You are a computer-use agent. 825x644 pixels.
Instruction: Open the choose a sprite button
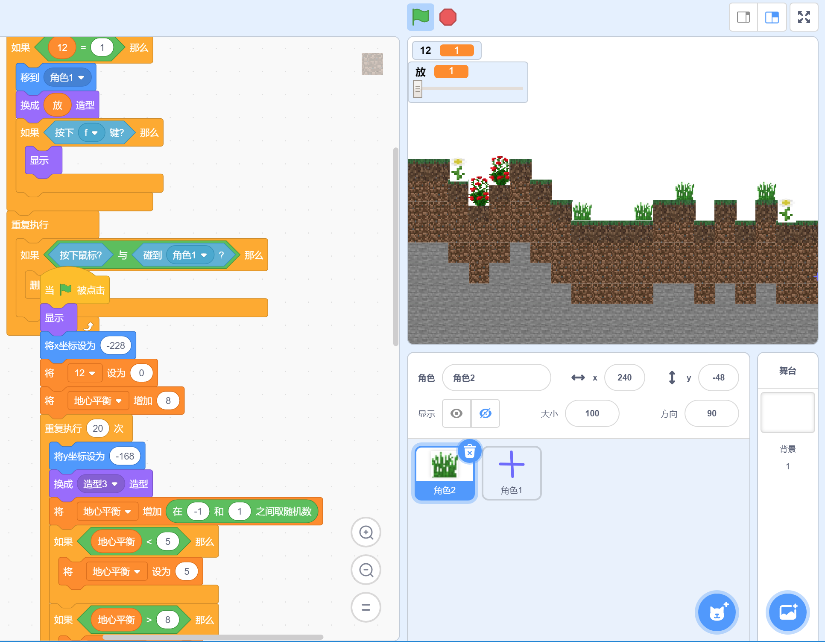pyautogui.click(x=717, y=612)
